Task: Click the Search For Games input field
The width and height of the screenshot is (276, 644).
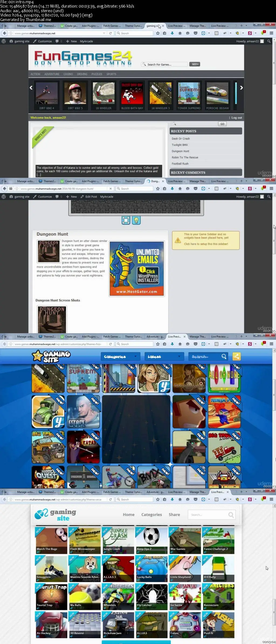Action: 164,64
